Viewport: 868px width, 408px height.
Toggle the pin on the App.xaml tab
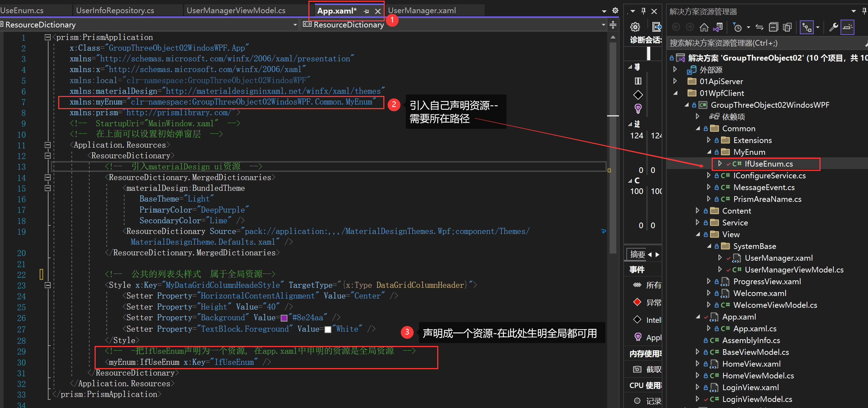tap(367, 11)
